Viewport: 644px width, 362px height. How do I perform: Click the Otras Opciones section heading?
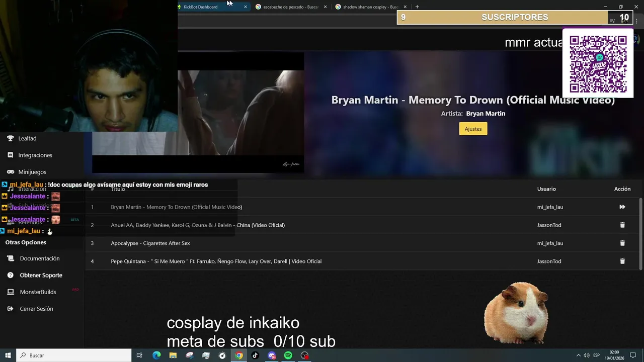(x=26, y=242)
